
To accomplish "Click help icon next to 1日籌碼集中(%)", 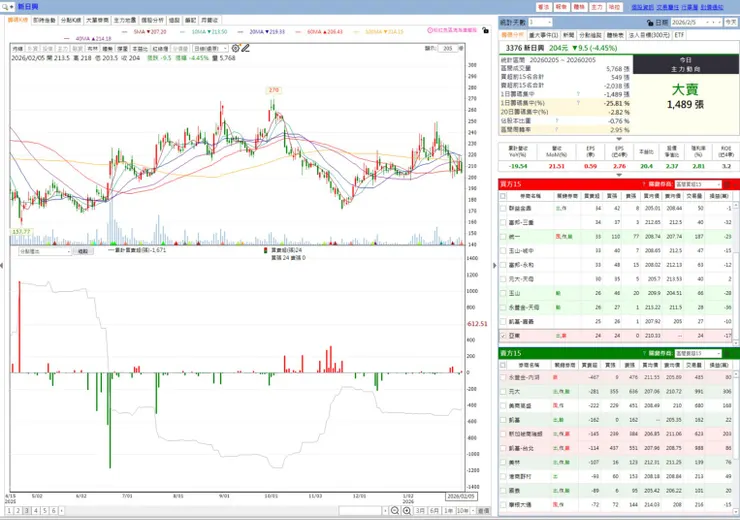I will tap(578, 103).
